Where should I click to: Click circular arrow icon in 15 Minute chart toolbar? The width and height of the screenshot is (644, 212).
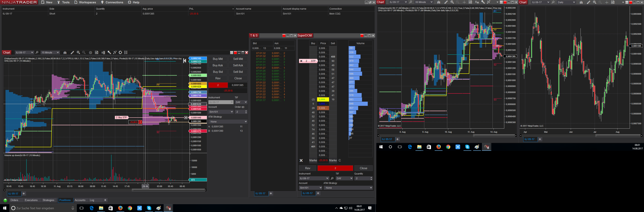(120, 53)
